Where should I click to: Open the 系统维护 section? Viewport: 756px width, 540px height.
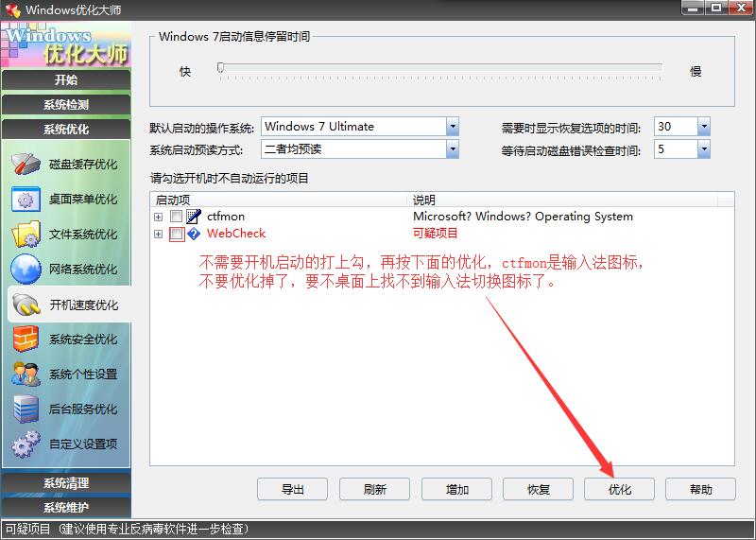pyautogui.click(x=66, y=508)
